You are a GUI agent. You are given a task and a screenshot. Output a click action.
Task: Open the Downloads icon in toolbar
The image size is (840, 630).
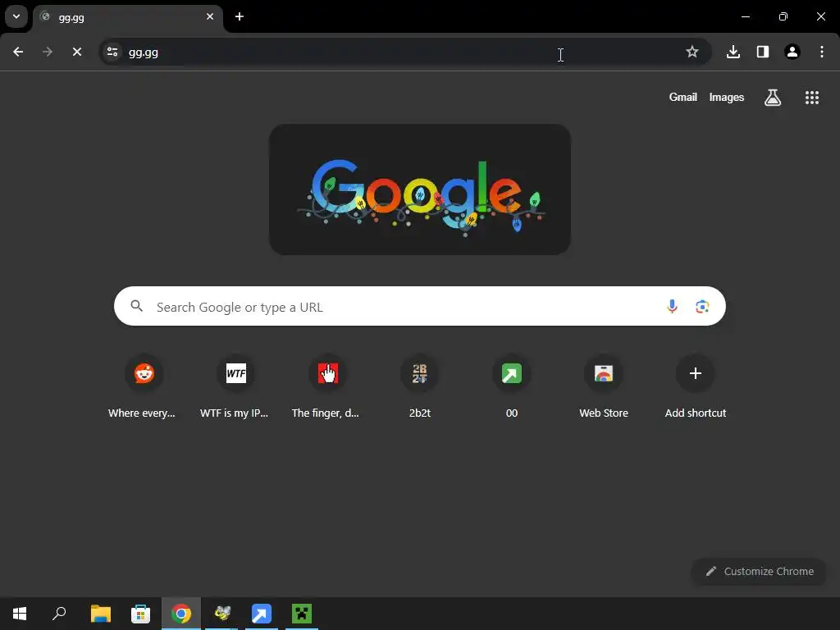click(733, 52)
